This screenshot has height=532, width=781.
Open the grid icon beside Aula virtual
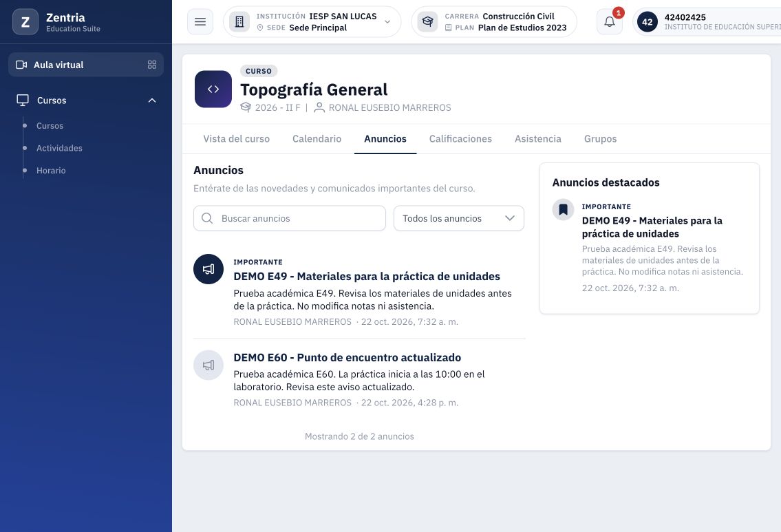point(152,65)
